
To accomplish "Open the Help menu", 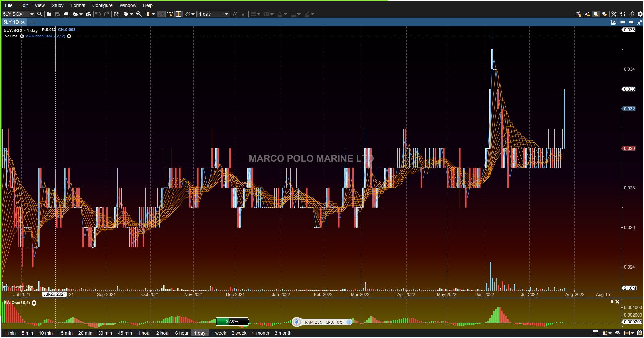I will tap(148, 5).
